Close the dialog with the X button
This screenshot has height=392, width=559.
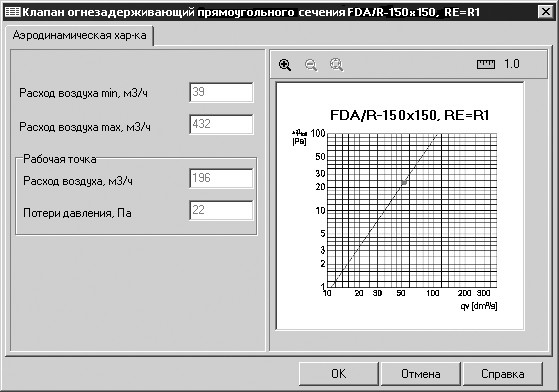(x=545, y=12)
